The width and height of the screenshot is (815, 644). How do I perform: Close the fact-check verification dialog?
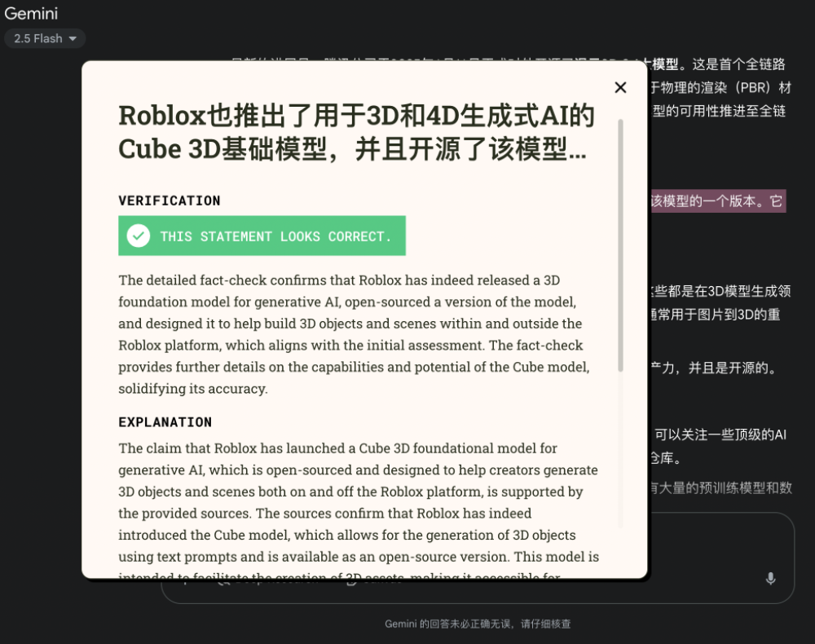point(620,87)
